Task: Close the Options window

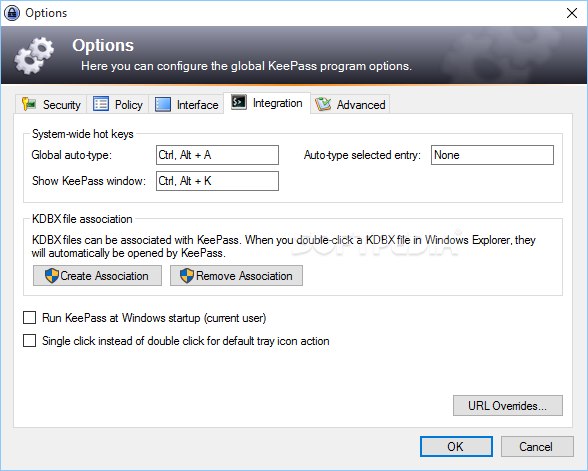Action: 572,13
